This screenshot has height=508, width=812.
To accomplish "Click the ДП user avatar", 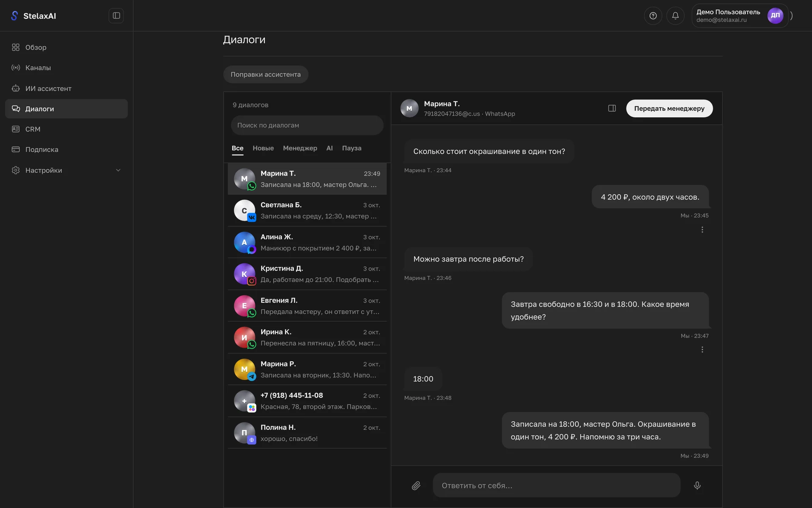I will point(775,16).
